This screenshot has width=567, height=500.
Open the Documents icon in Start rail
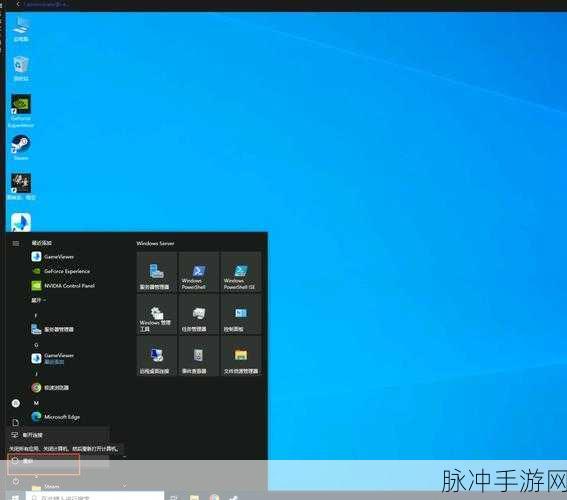[x=16, y=422]
